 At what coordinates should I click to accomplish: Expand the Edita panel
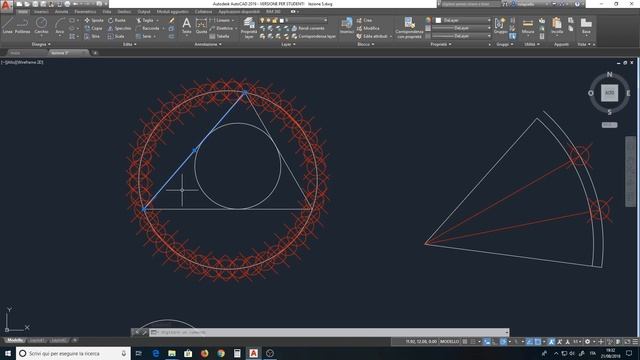click(130, 44)
